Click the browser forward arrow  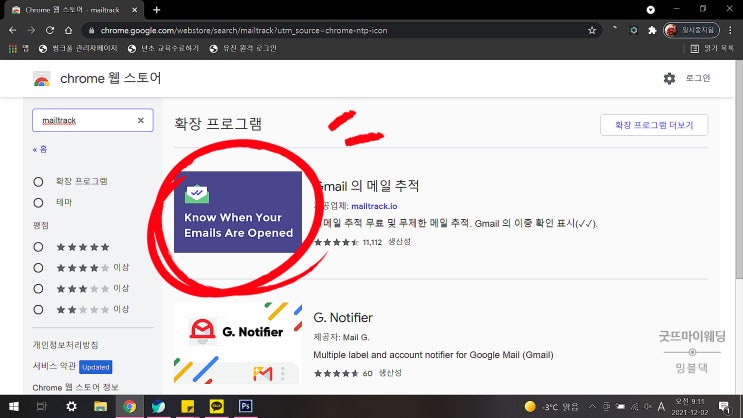click(x=31, y=30)
